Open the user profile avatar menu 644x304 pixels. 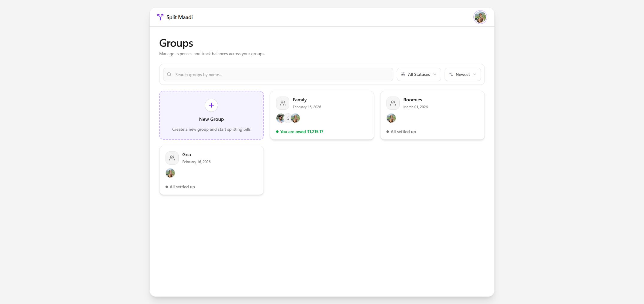pos(480,17)
